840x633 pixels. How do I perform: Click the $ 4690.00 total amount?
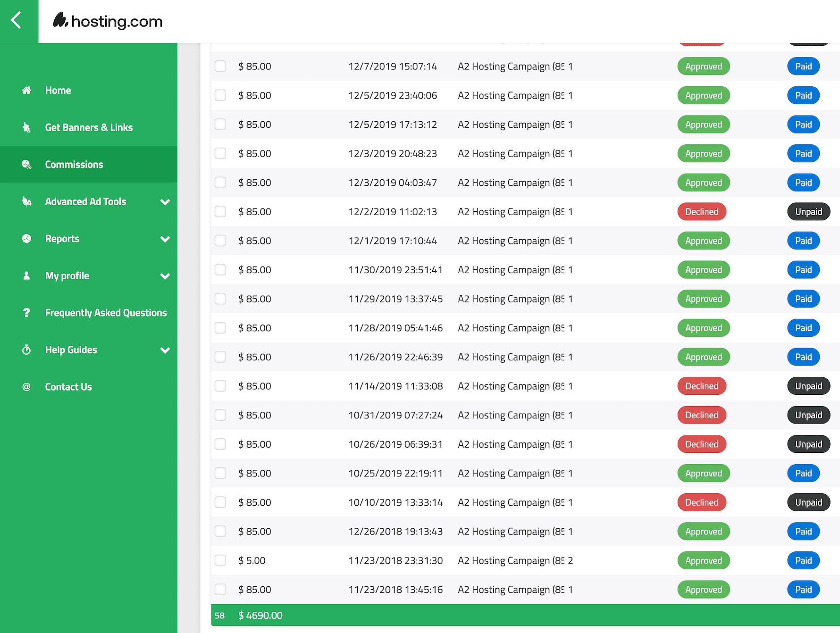(x=260, y=616)
